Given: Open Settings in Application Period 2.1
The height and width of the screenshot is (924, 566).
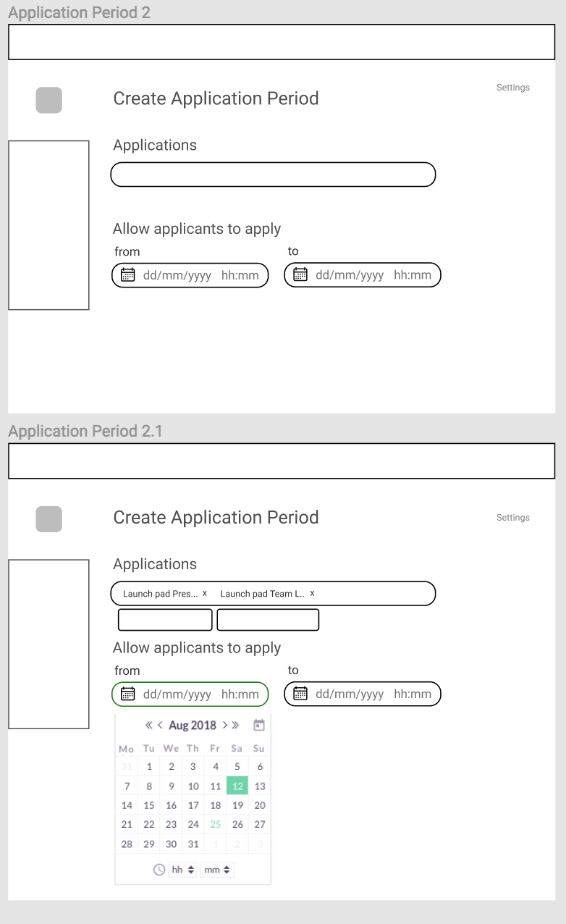Looking at the screenshot, I should 512,518.
